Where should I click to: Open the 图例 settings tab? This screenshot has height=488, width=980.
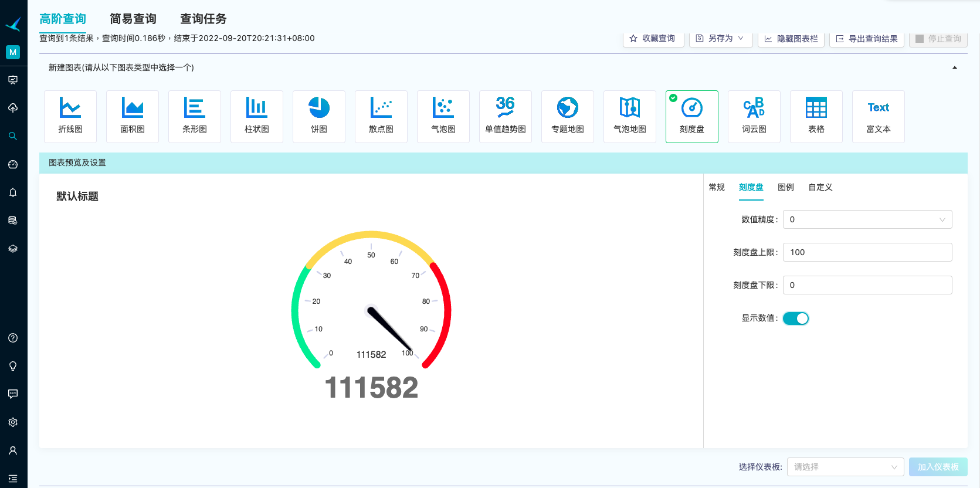coord(786,187)
